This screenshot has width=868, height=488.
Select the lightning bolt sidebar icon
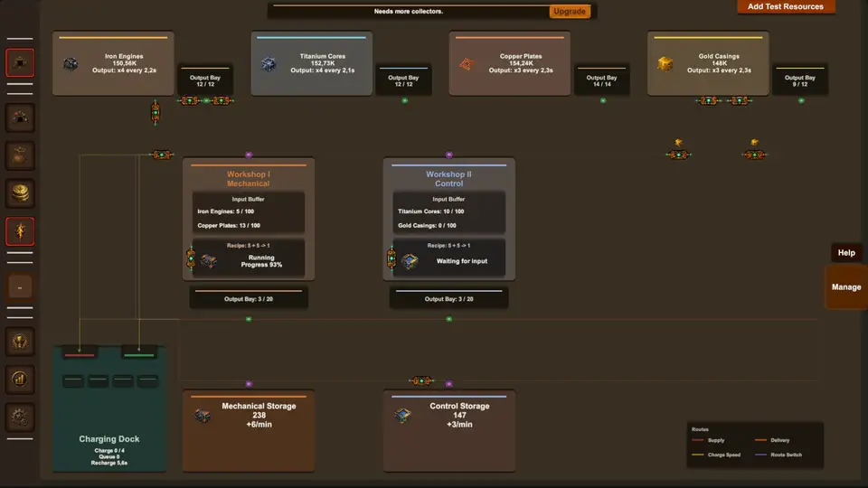coord(20,231)
